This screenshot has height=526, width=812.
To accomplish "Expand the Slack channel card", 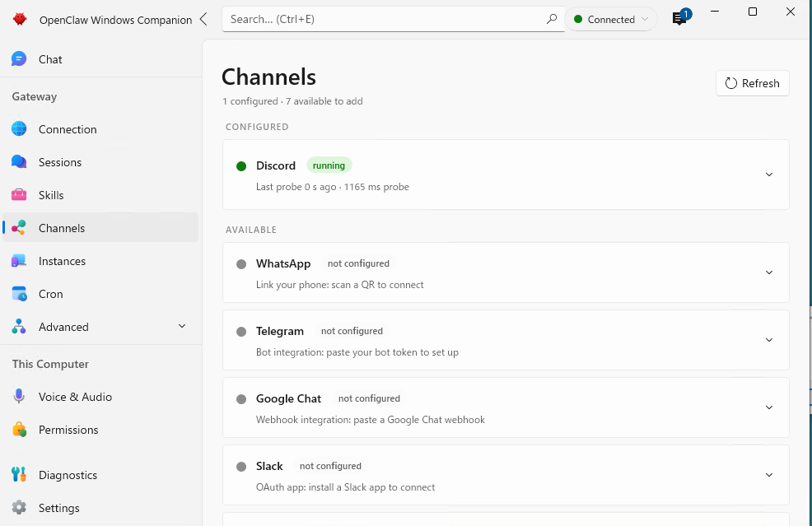I will pyautogui.click(x=769, y=475).
